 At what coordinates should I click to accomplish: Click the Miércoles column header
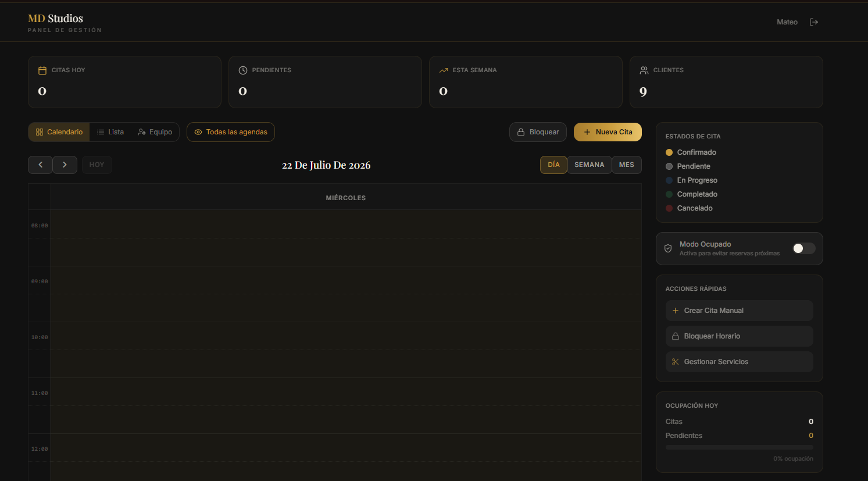coord(346,198)
